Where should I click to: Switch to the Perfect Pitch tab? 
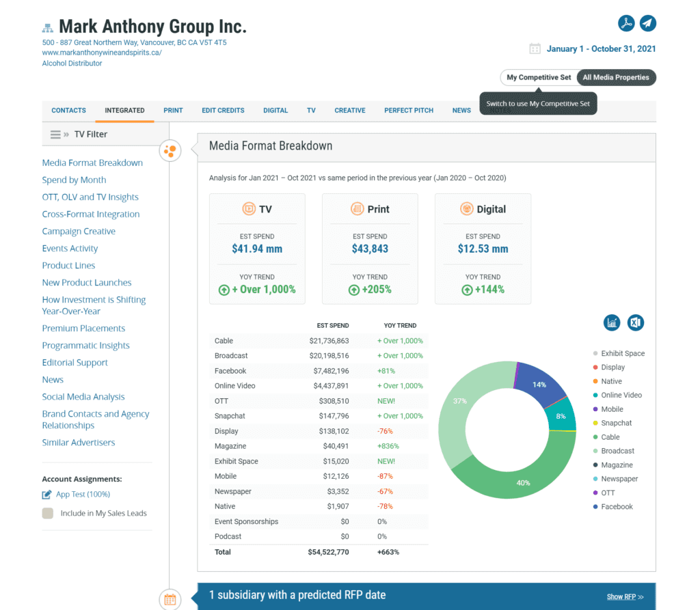[409, 110]
